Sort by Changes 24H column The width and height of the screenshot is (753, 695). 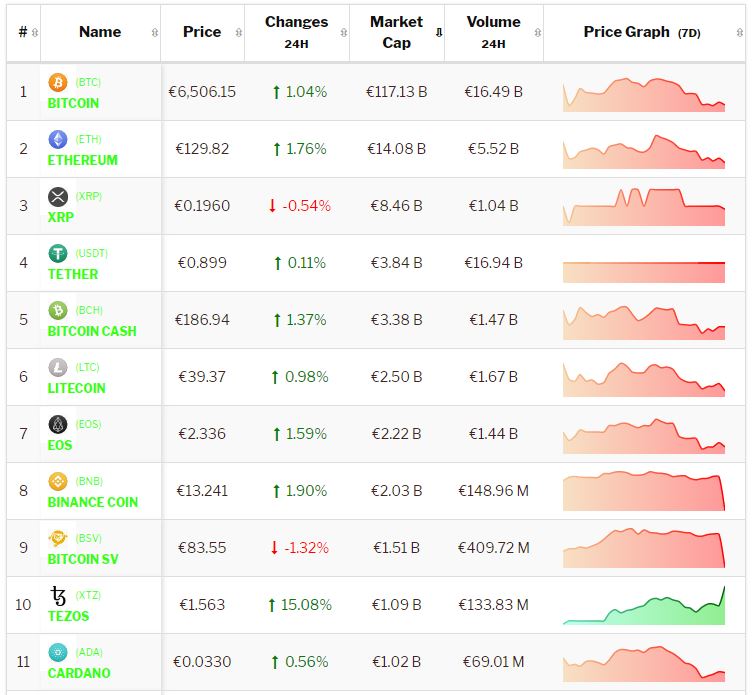[x=296, y=32]
